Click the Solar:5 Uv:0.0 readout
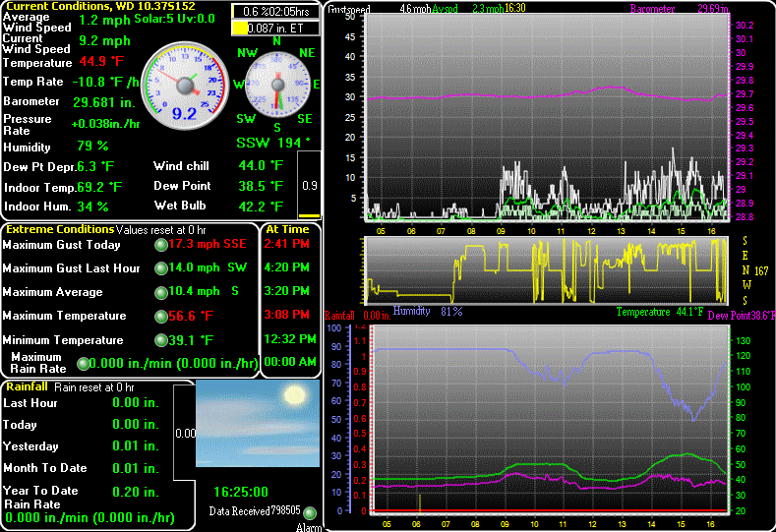Screen dimensions: 776x532 (175, 19)
